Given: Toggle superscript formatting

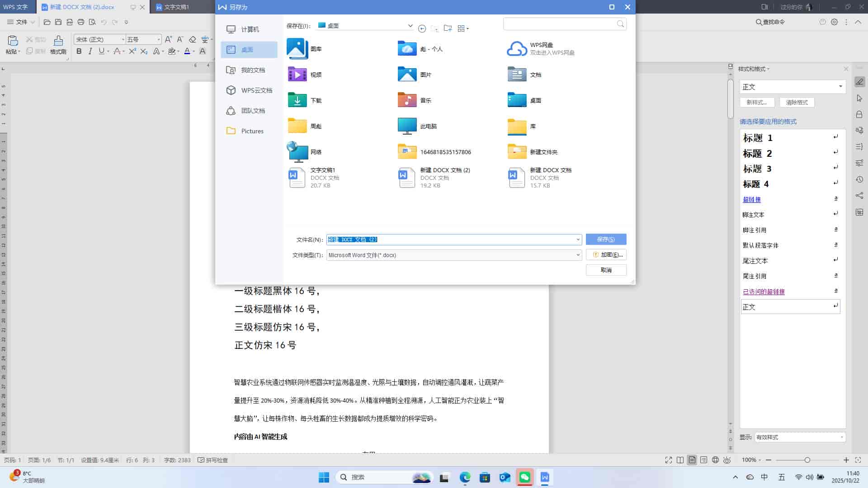Looking at the screenshot, I should click(x=132, y=52).
